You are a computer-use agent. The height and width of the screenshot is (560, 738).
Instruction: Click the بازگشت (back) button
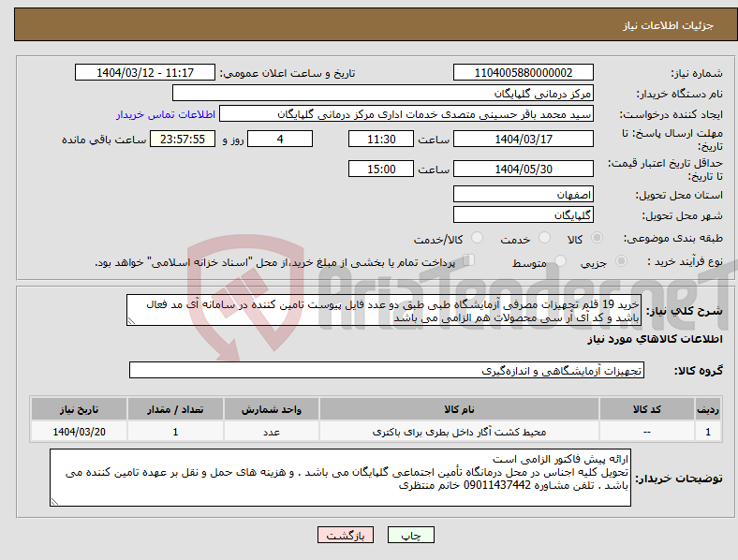[346, 535]
